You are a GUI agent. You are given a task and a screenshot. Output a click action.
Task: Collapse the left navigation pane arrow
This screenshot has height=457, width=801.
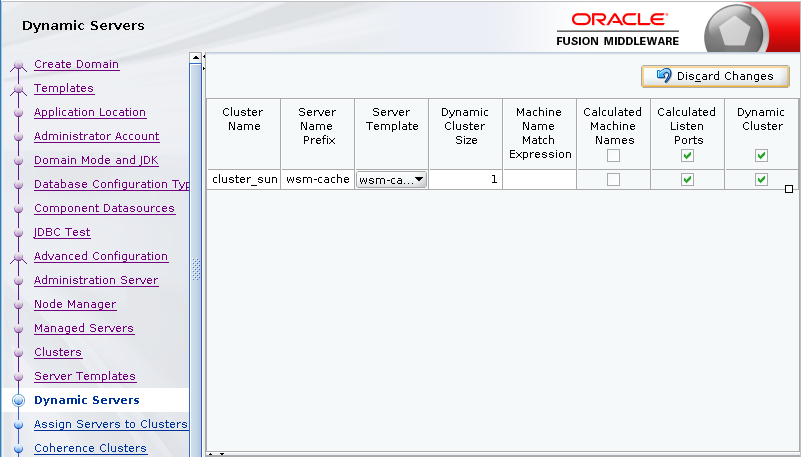point(204,58)
